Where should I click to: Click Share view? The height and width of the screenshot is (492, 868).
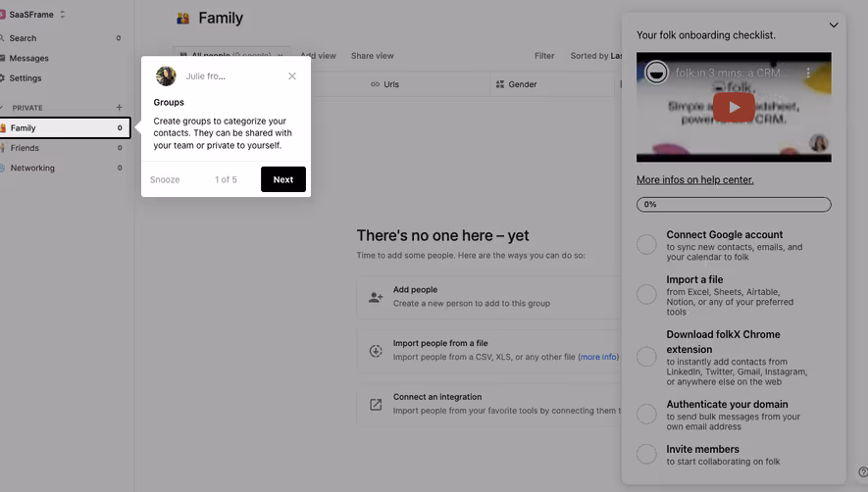373,56
